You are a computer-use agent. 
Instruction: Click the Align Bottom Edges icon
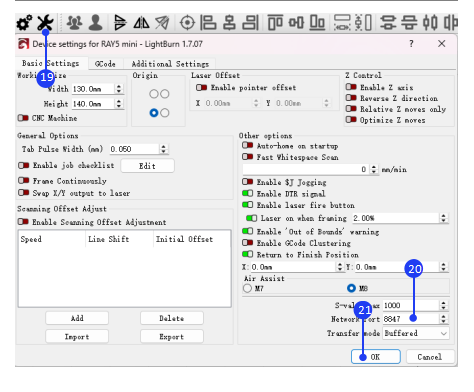click(317, 23)
